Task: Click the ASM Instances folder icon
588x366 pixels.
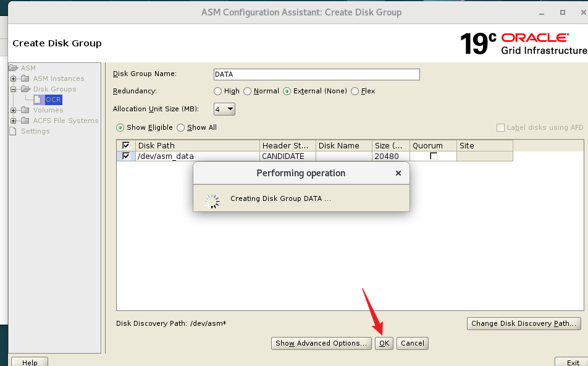Action: point(25,79)
